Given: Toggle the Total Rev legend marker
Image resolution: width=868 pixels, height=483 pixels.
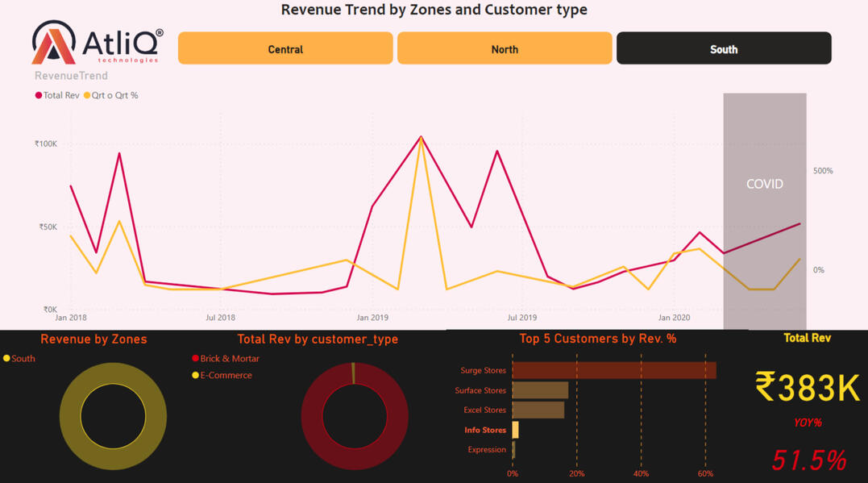Looking at the screenshot, I should [39, 95].
